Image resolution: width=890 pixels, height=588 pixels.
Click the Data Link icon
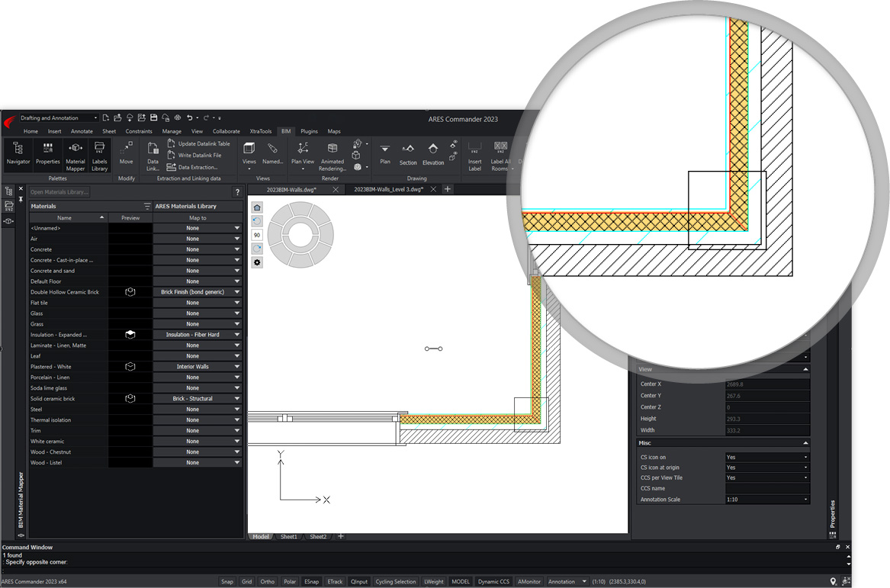[153, 156]
